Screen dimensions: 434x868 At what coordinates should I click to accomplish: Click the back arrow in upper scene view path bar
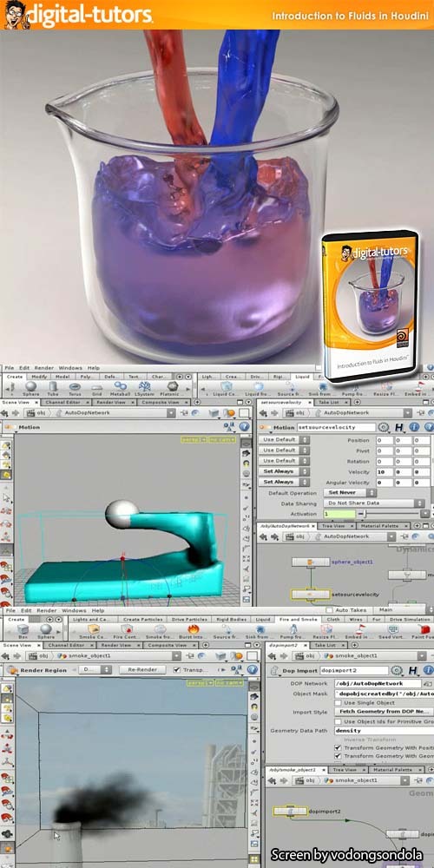tap(6, 413)
